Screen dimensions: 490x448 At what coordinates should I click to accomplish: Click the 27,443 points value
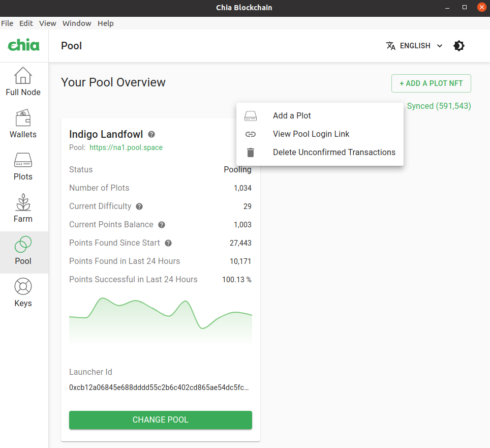pyautogui.click(x=240, y=243)
